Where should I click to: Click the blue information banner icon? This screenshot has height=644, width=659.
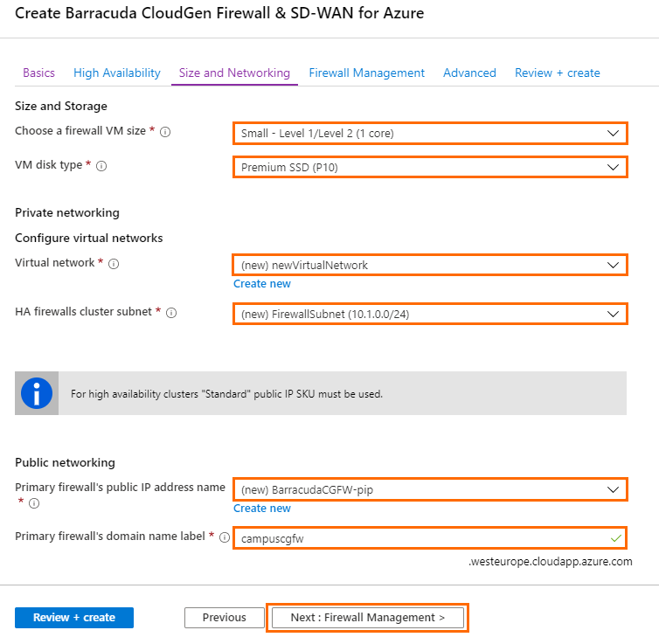click(x=37, y=393)
